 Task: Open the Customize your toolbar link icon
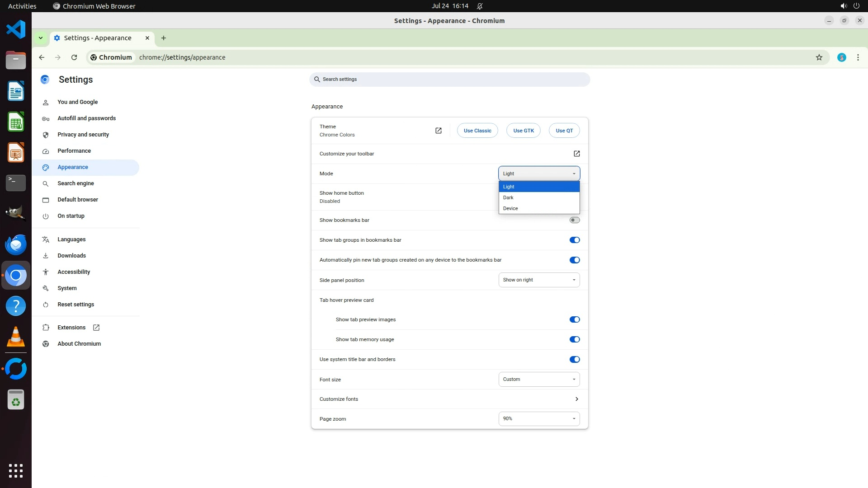(576, 154)
